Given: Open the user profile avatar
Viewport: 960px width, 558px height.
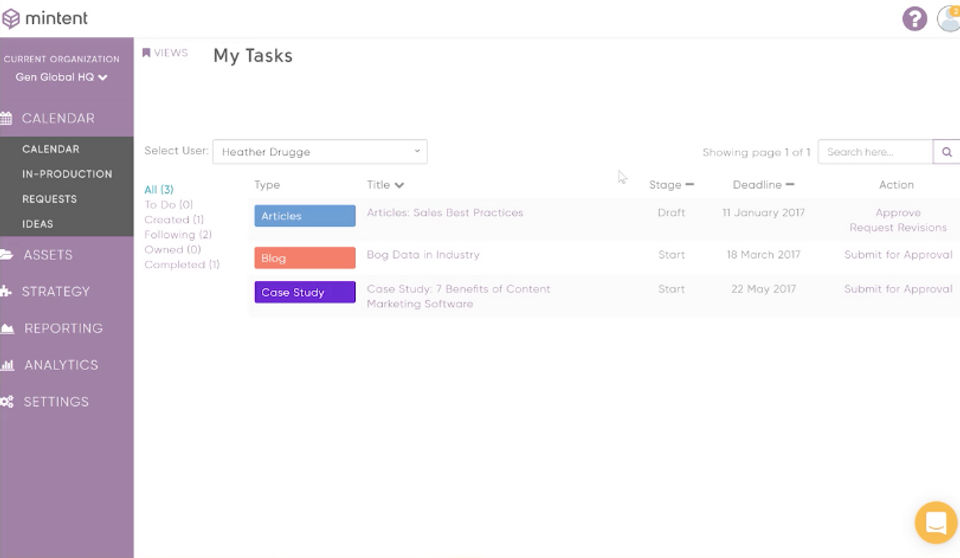Looking at the screenshot, I should [x=949, y=18].
